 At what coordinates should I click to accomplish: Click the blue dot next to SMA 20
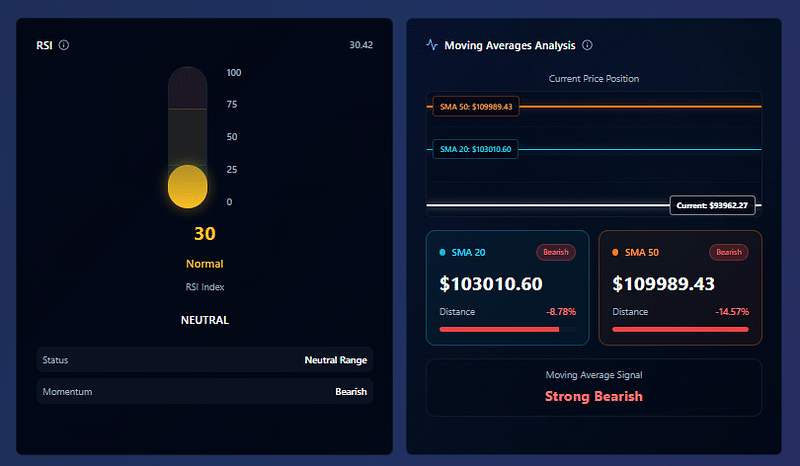coord(443,253)
